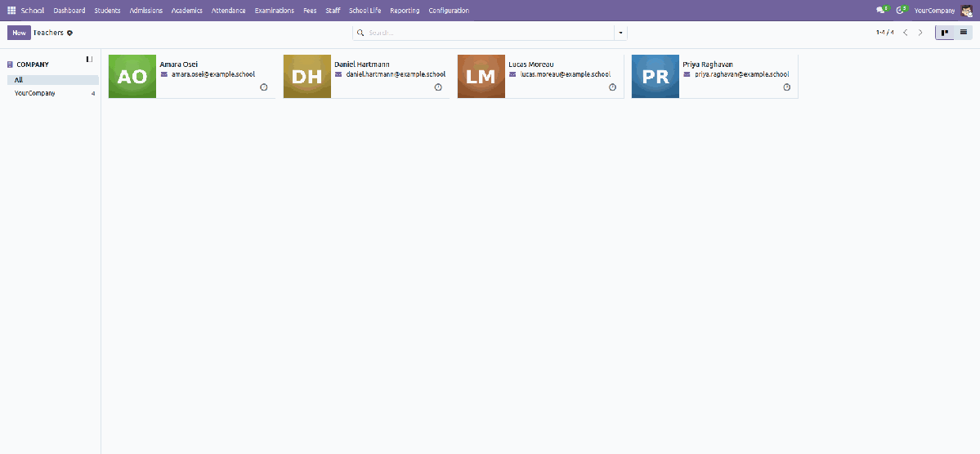Click email icon on Daniel Hartmann card
980x454 pixels.
(338, 74)
